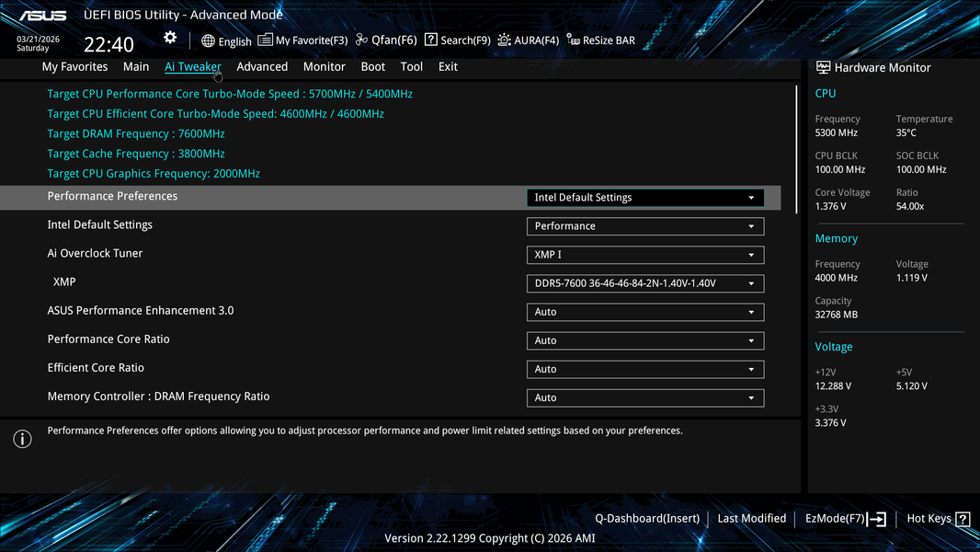Click +3.3V reading 3.376 V
The image size is (980, 552).
pos(831,423)
